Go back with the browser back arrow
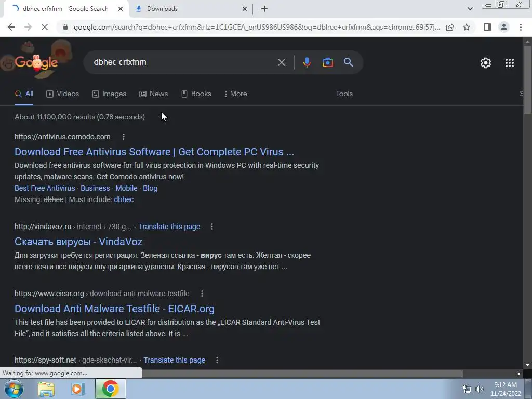 [x=11, y=27]
